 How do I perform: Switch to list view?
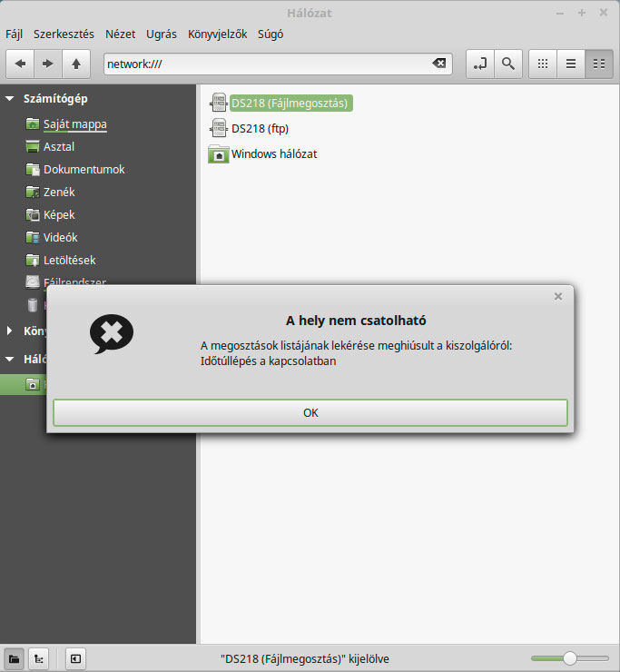[571, 64]
